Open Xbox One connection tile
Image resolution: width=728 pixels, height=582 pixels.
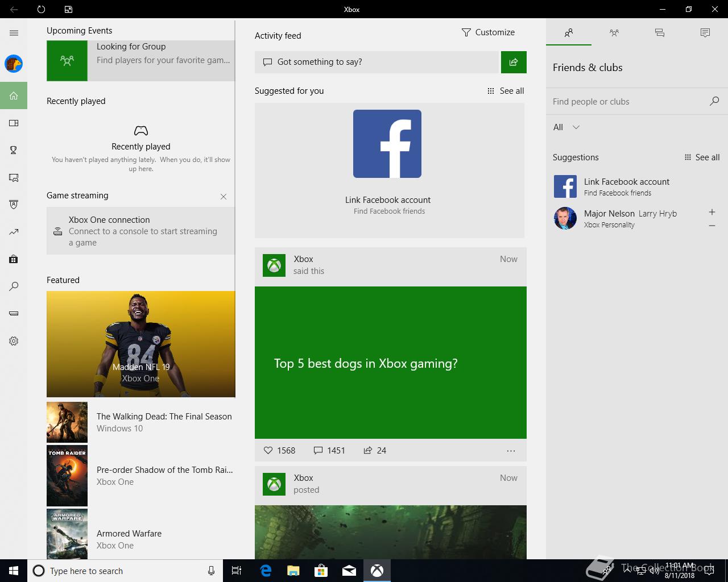(140, 231)
